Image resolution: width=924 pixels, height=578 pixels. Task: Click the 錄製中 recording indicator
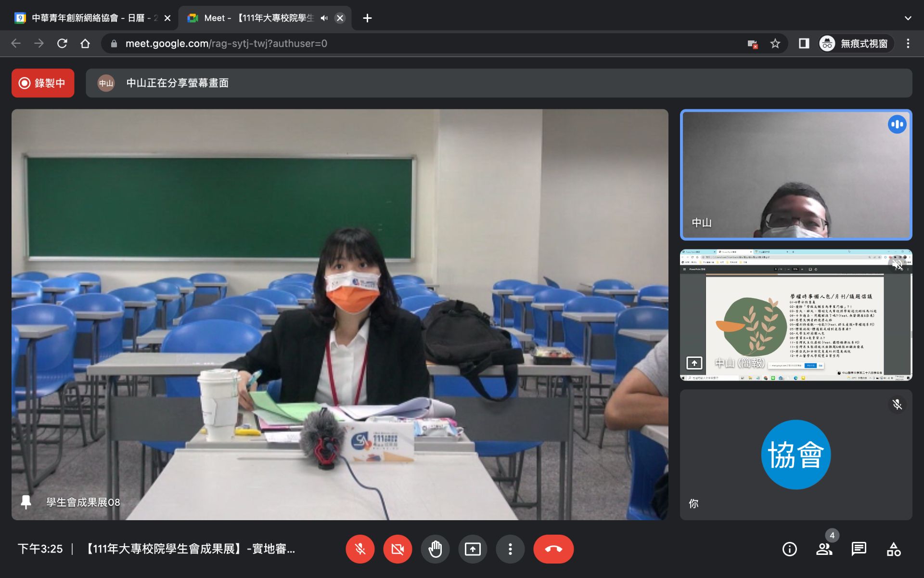[43, 83]
